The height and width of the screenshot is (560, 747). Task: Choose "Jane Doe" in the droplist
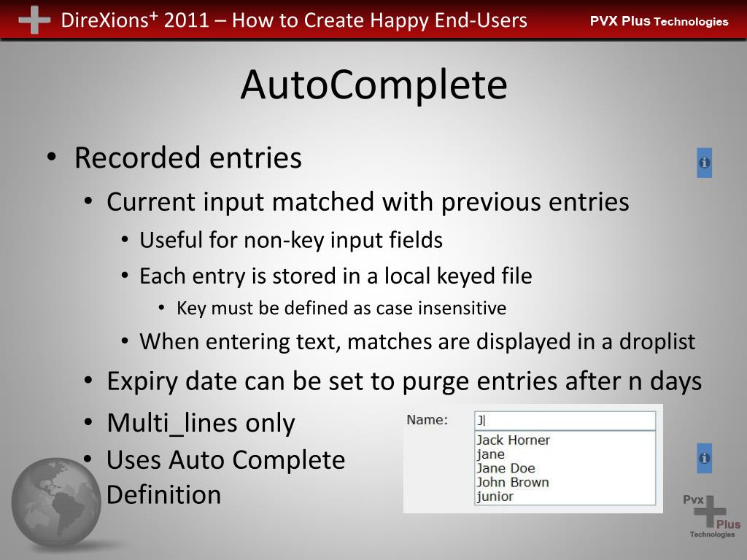coord(506,468)
